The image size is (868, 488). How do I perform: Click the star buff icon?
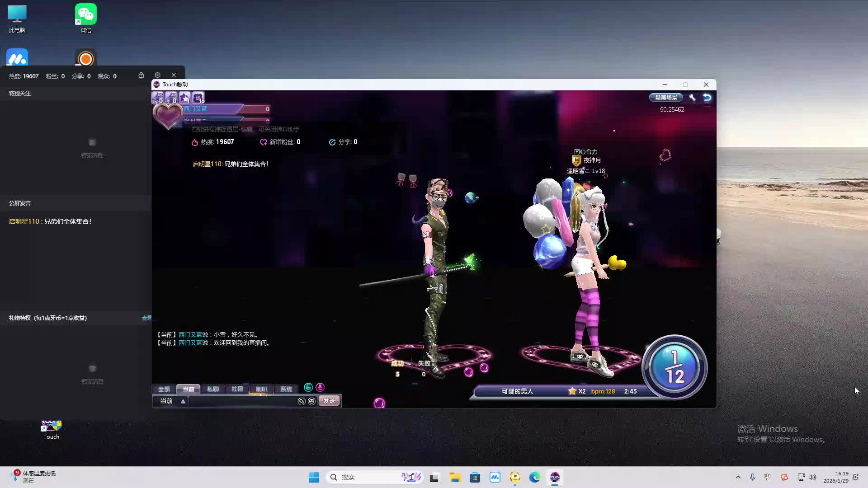[x=184, y=98]
